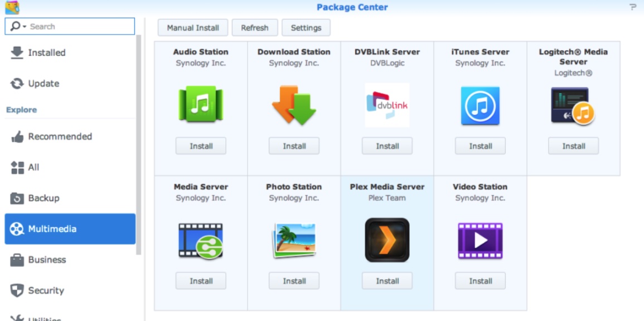Click the Package Center shopping bag icon

(x=12, y=7)
